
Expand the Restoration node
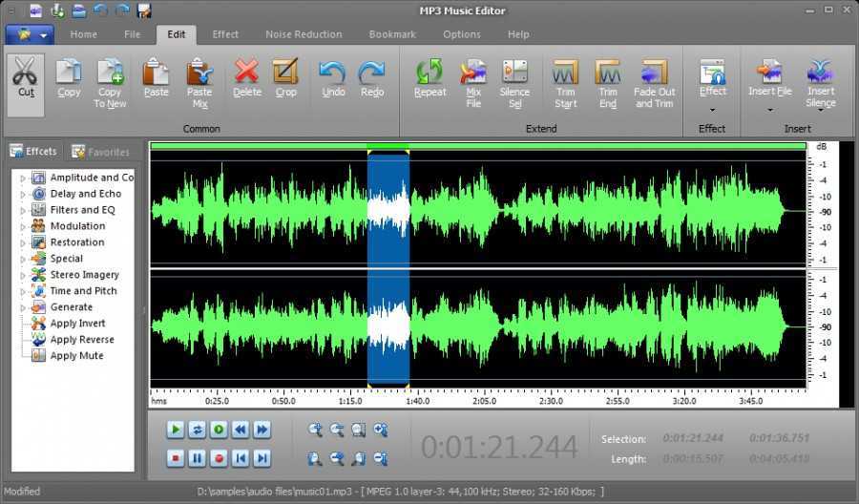23,242
